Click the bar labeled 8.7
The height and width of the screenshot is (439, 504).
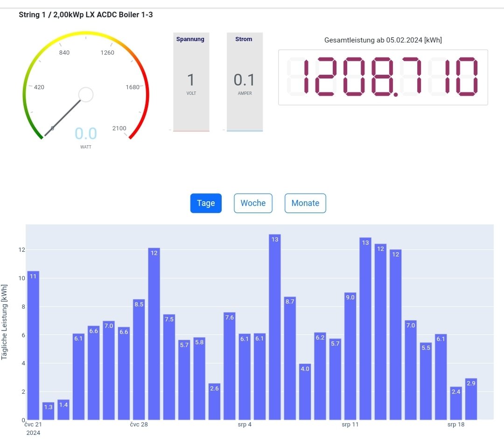(290, 358)
